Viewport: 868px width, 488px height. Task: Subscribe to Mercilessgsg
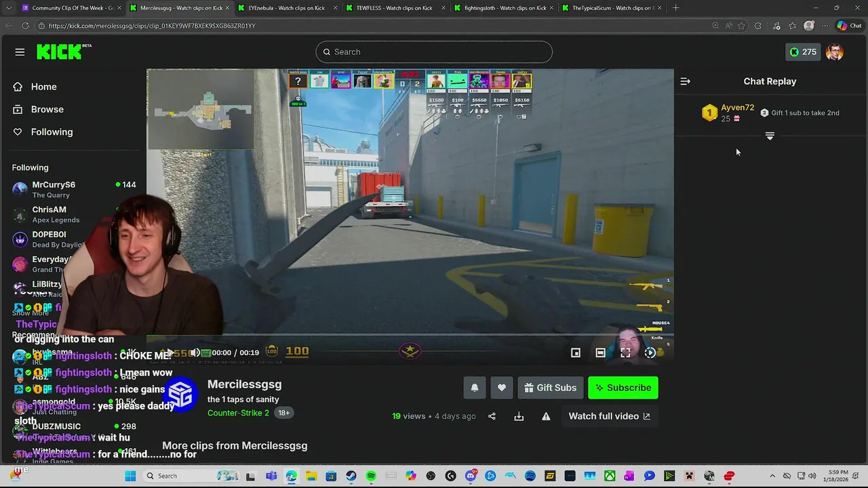pyautogui.click(x=623, y=388)
